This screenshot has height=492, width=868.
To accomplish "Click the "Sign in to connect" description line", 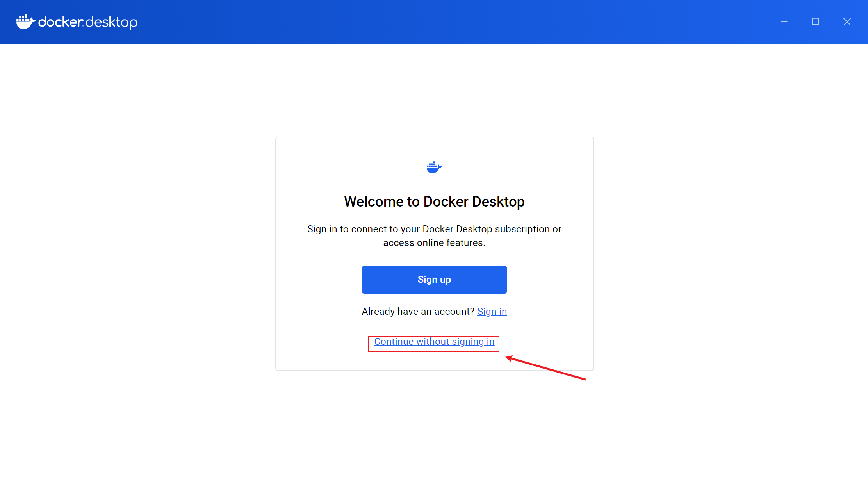I will 434,229.
